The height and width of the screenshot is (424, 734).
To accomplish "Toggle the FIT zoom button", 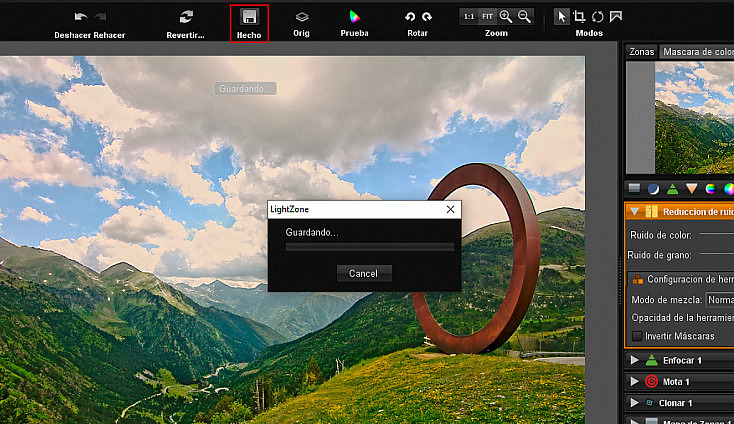I will [487, 17].
